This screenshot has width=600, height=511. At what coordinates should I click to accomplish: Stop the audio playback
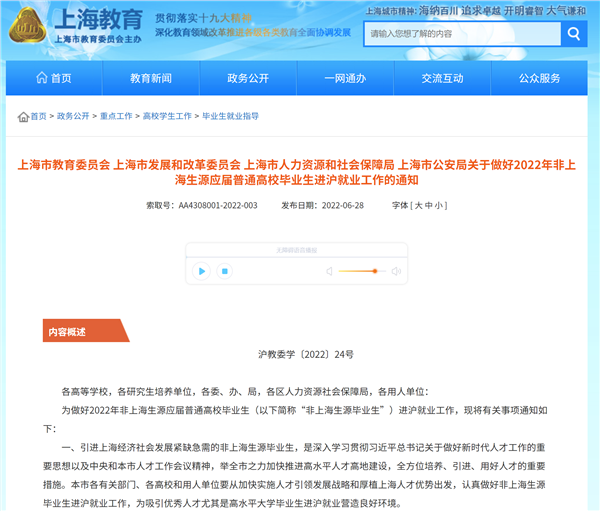(x=225, y=271)
